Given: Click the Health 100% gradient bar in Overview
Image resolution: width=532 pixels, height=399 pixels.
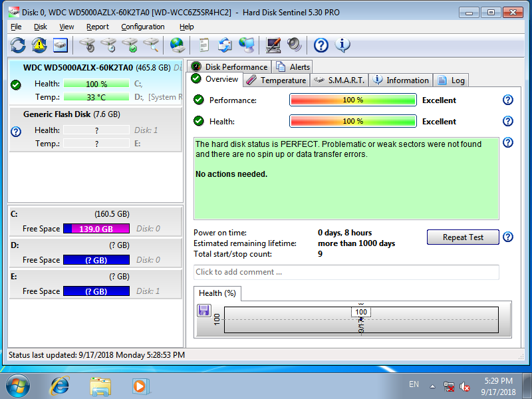Looking at the screenshot, I should click(353, 121).
